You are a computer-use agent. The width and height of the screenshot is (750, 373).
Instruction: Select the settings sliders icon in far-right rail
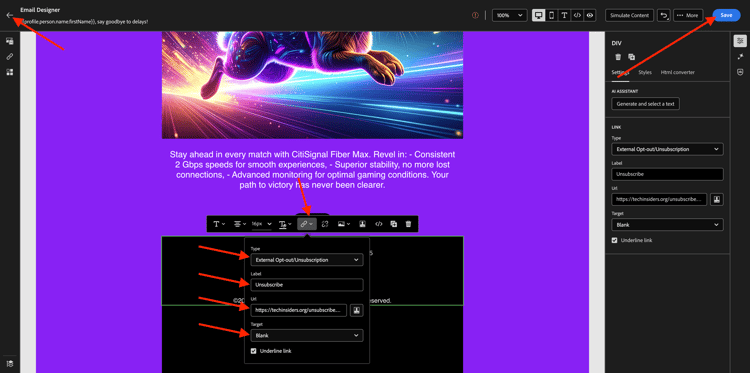740,41
